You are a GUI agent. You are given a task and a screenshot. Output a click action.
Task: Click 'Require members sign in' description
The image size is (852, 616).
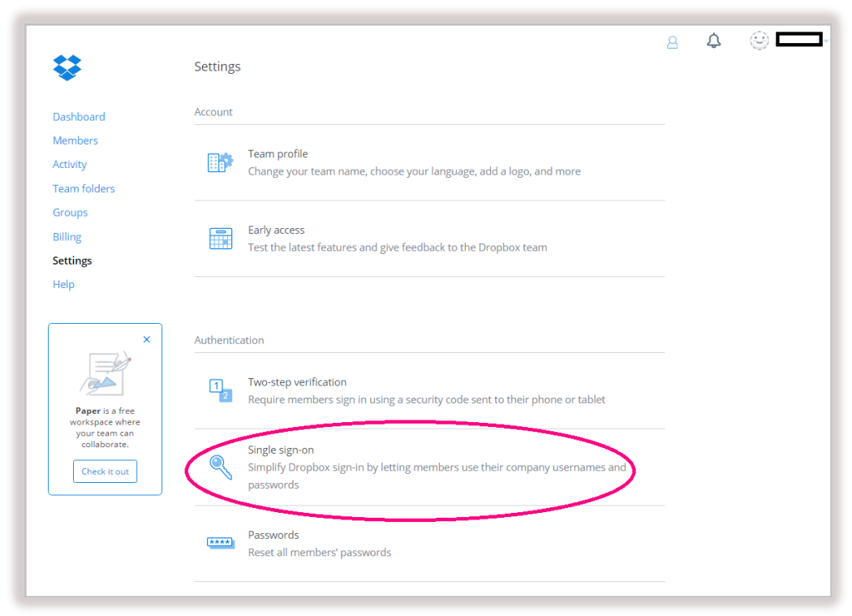click(427, 399)
